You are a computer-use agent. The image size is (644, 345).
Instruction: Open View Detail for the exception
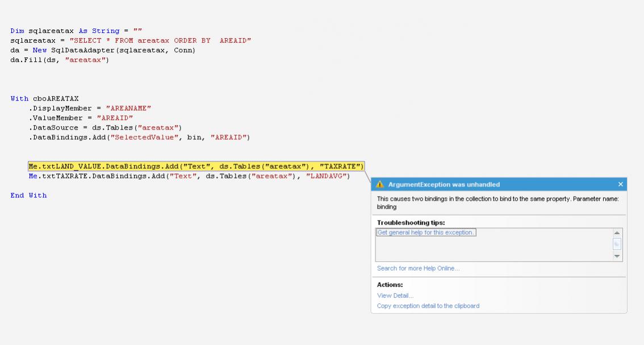395,296
